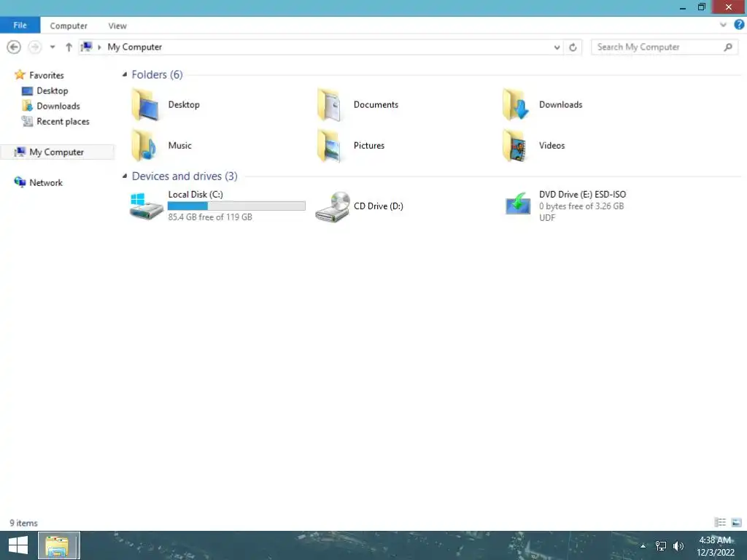Viewport: 747px width, 560px height.
Task: Open the network tray icon
Action: [661, 545]
